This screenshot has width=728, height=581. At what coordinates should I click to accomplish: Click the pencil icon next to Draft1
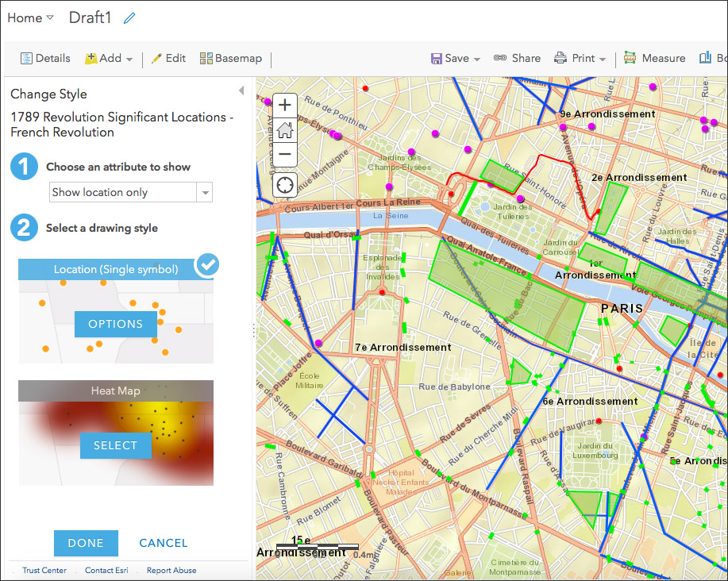tap(129, 18)
